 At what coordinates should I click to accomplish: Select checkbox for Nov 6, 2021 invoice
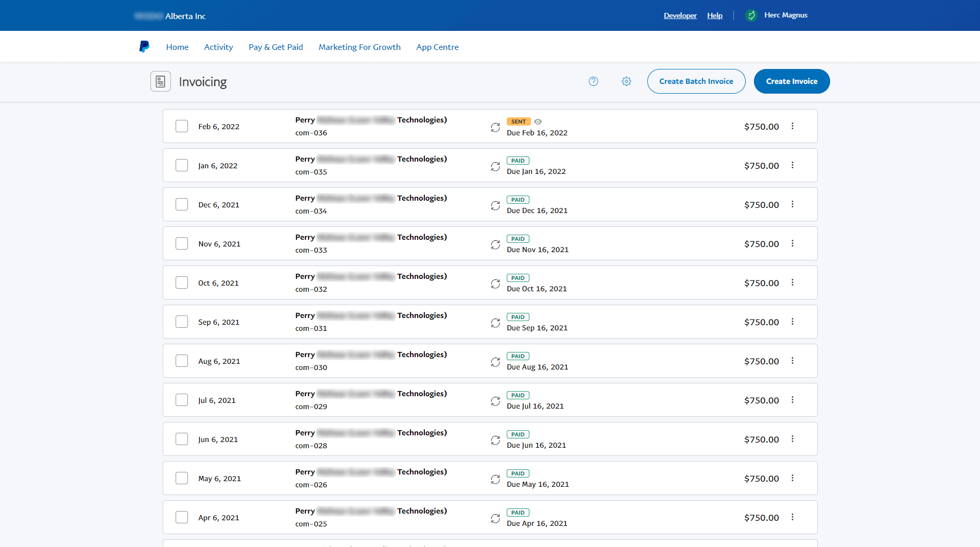(182, 243)
